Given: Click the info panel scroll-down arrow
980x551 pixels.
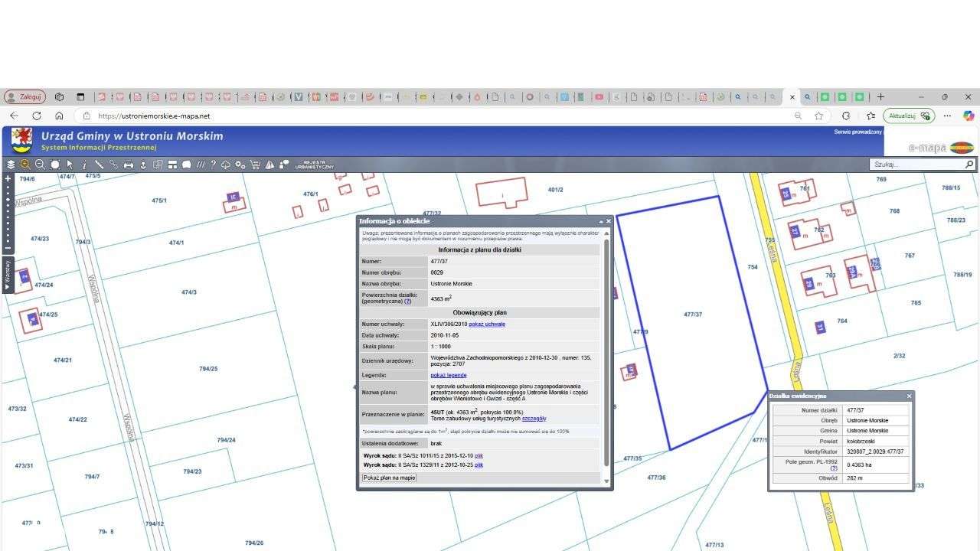Looking at the screenshot, I should (607, 481).
